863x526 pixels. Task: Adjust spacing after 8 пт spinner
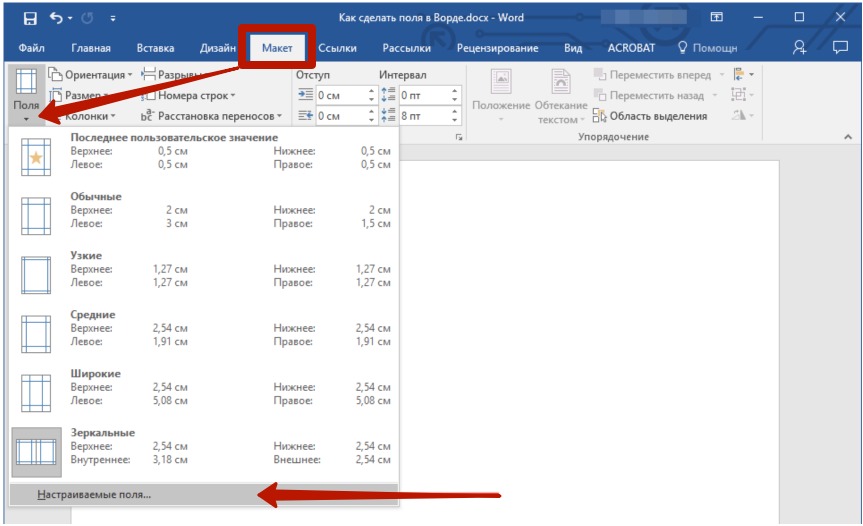455,116
